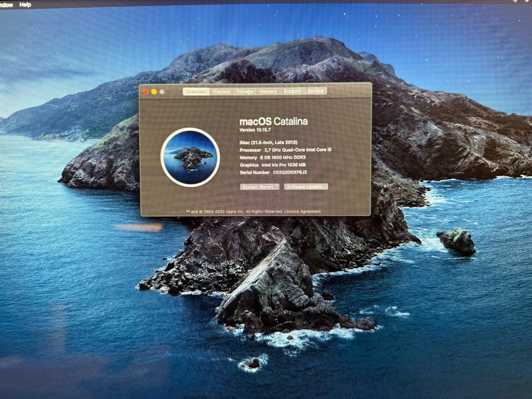Click the macOS Catalina island logo
The width and height of the screenshot is (532, 399).
click(190, 157)
